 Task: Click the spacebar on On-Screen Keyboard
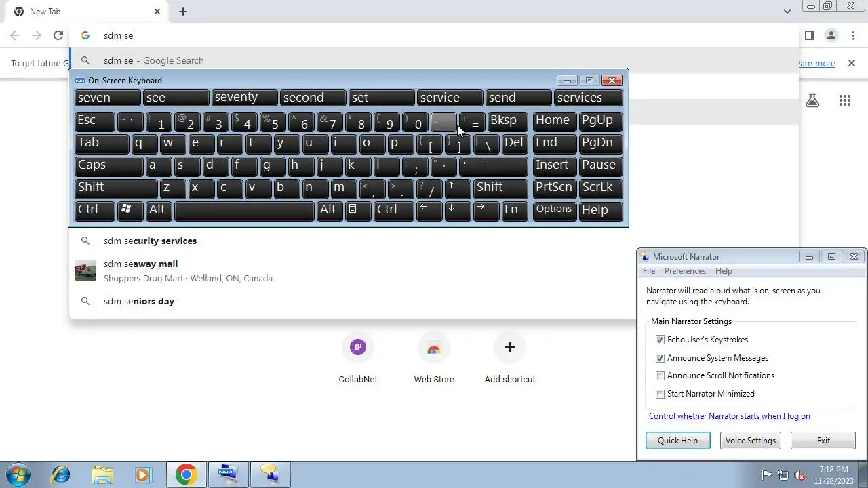244,210
